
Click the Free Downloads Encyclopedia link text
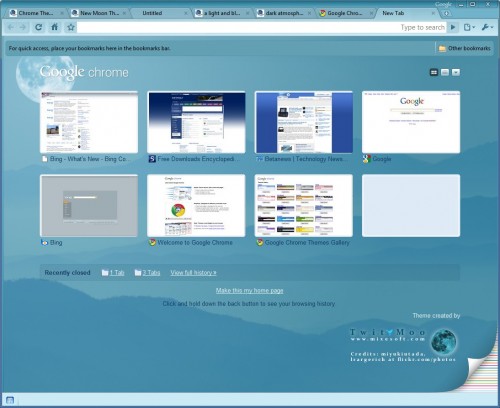pos(198,159)
